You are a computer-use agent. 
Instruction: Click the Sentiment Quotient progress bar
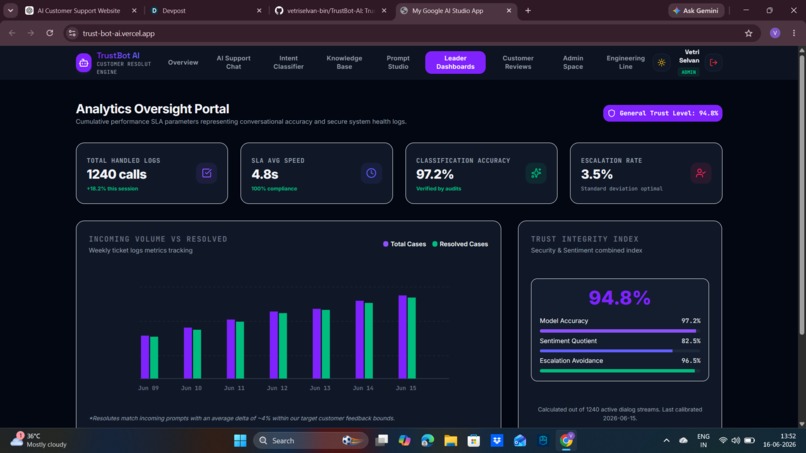619,351
